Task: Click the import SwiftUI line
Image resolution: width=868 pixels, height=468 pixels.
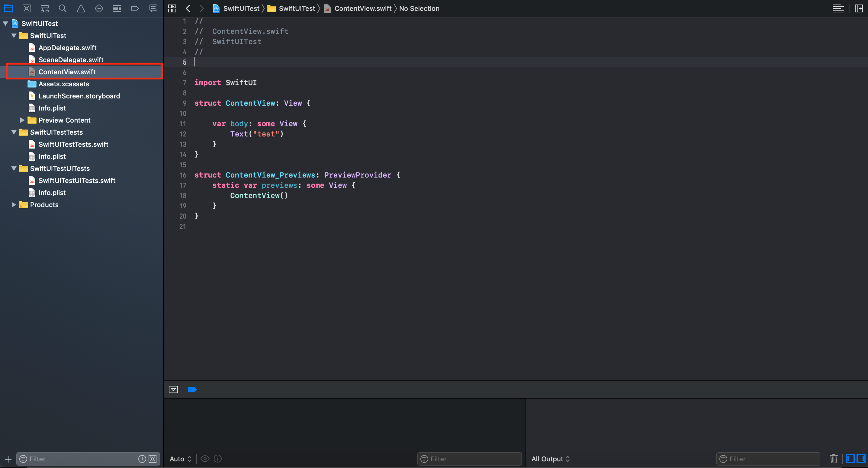Action: coord(225,82)
